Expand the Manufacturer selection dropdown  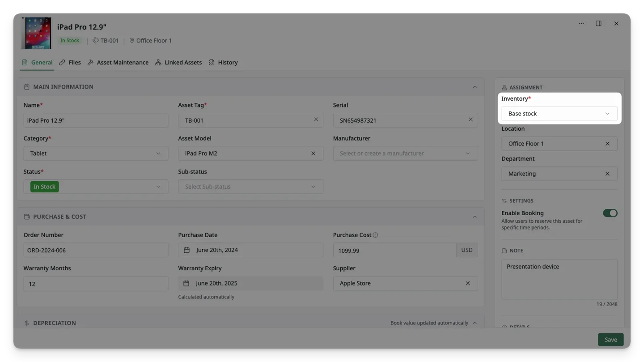coord(405,153)
